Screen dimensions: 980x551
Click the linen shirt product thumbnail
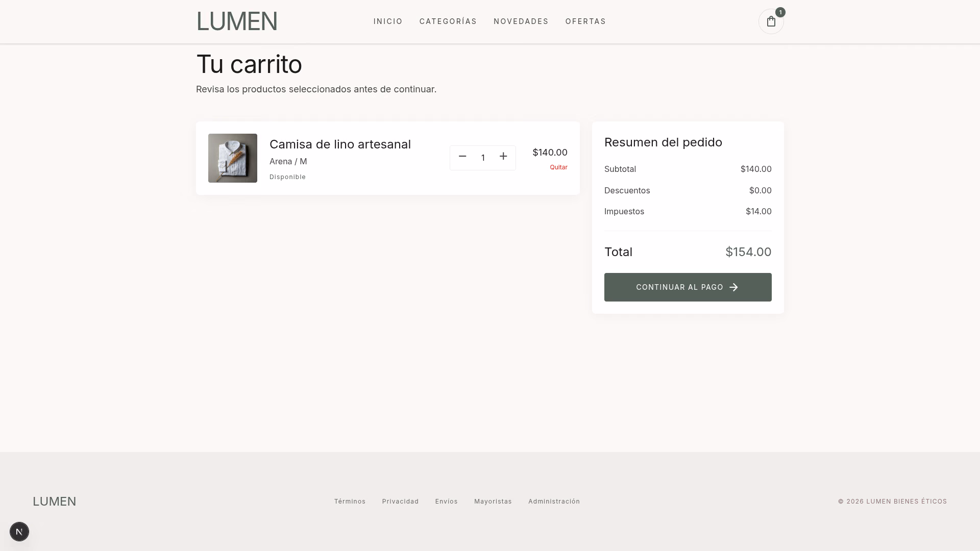point(233,158)
